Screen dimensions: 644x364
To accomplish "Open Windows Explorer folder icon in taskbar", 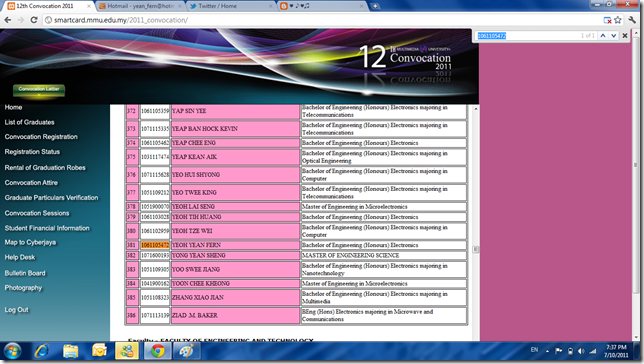I will [x=71, y=352].
